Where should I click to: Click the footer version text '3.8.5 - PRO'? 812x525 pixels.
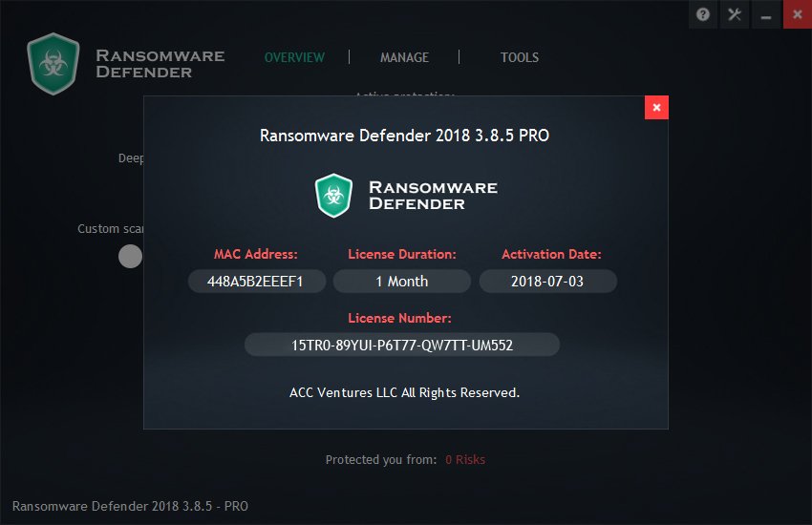point(215,506)
